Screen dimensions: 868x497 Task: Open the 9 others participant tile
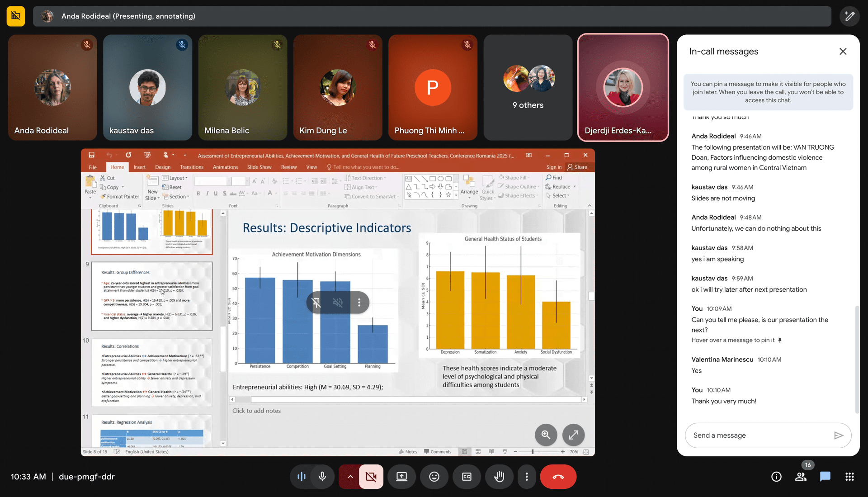pyautogui.click(x=528, y=87)
